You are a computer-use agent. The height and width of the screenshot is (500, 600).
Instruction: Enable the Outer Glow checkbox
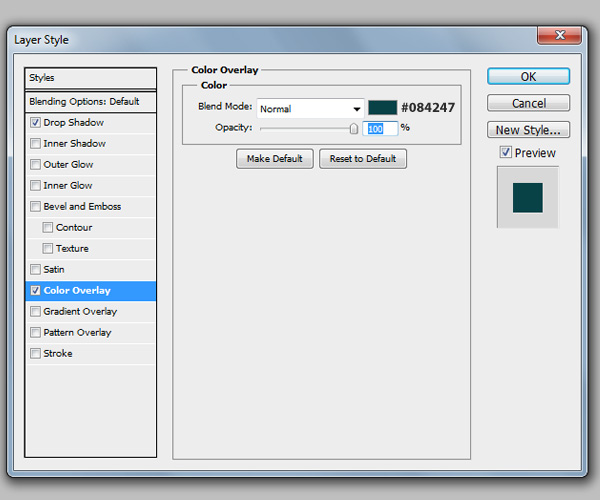(35, 164)
